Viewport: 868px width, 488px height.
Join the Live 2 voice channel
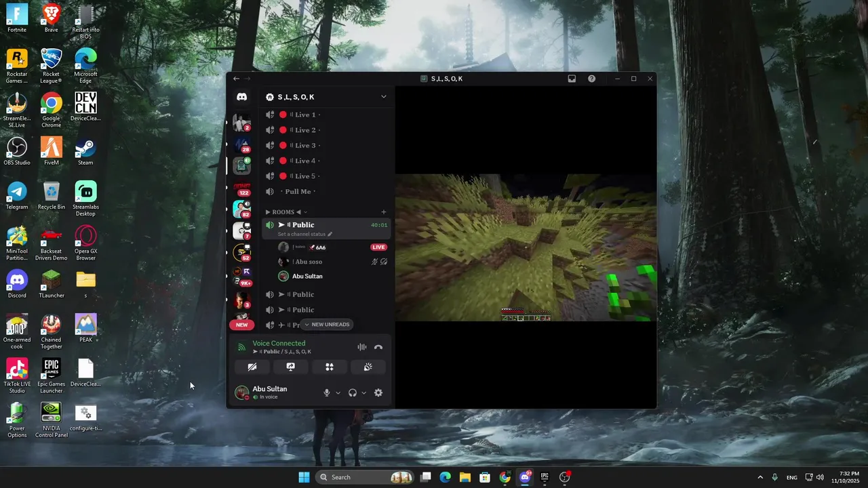[x=327, y=130]
